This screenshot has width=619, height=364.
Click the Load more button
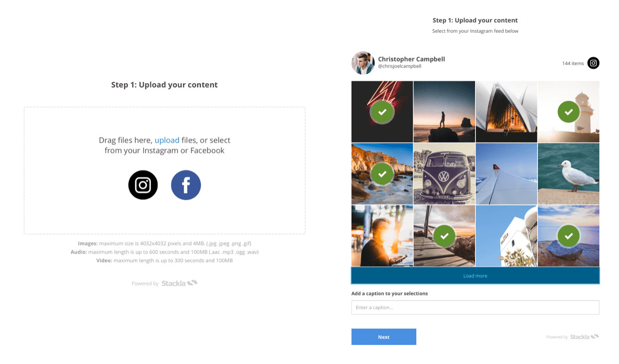pos(475,276)
